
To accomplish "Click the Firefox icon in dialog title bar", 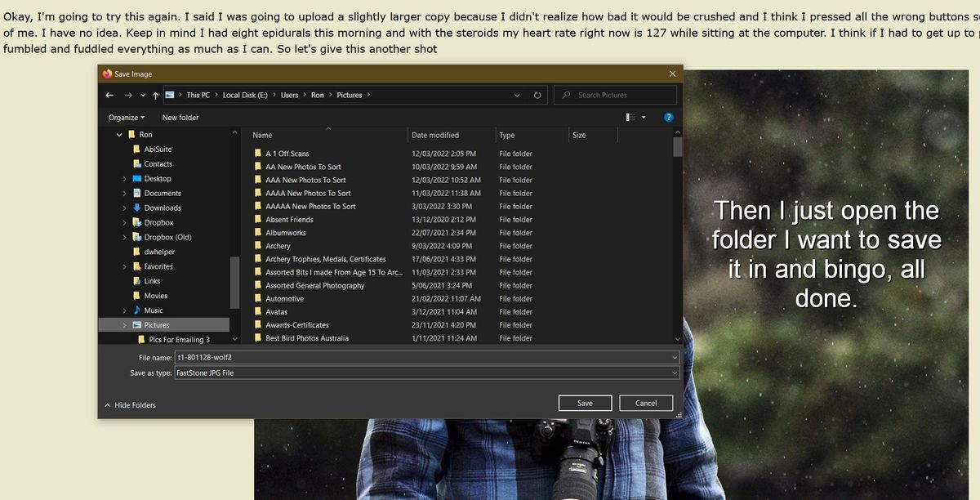I will click(107, 74).
